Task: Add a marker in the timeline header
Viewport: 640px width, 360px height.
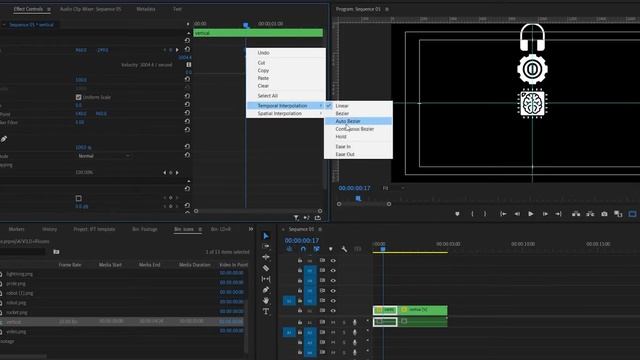Action: pyautogui.click(x=331, y=249)
